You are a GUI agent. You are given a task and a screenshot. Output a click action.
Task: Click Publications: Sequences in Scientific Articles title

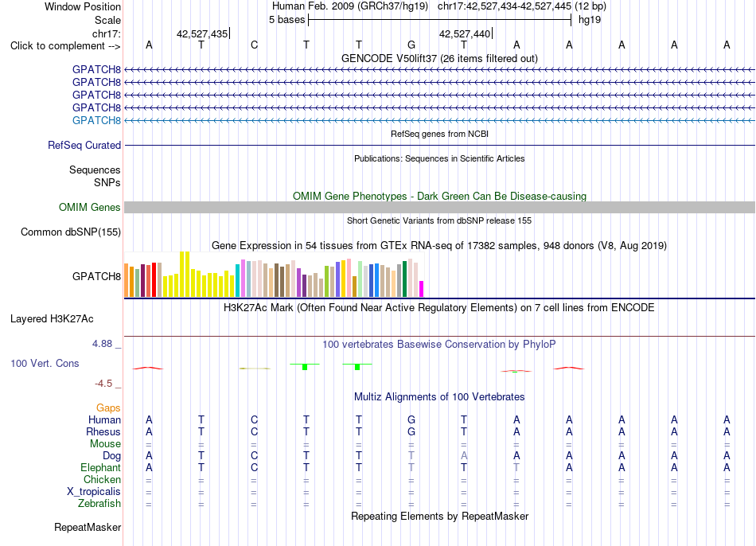click(439, 158)
